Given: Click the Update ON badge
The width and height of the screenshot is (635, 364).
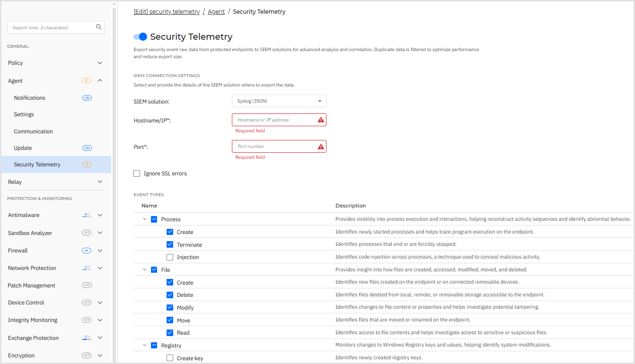Looking at the screenshot, I should point(87,148).
